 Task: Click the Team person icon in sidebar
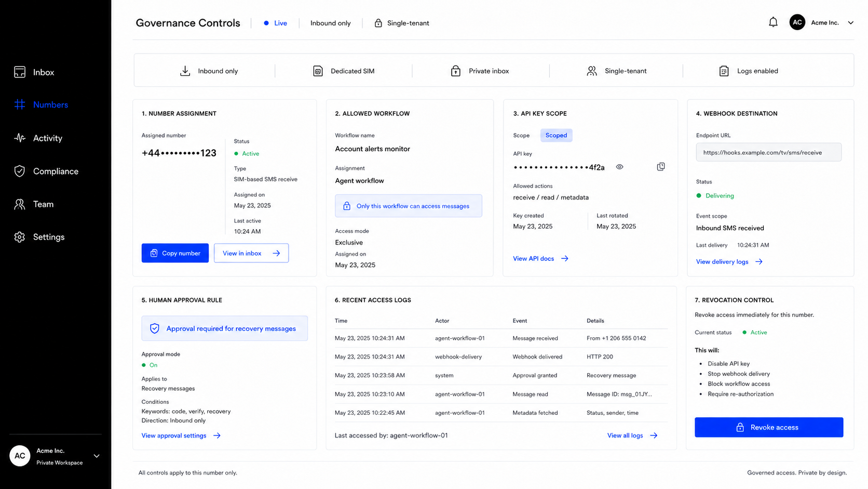click(x=20, y=204)
